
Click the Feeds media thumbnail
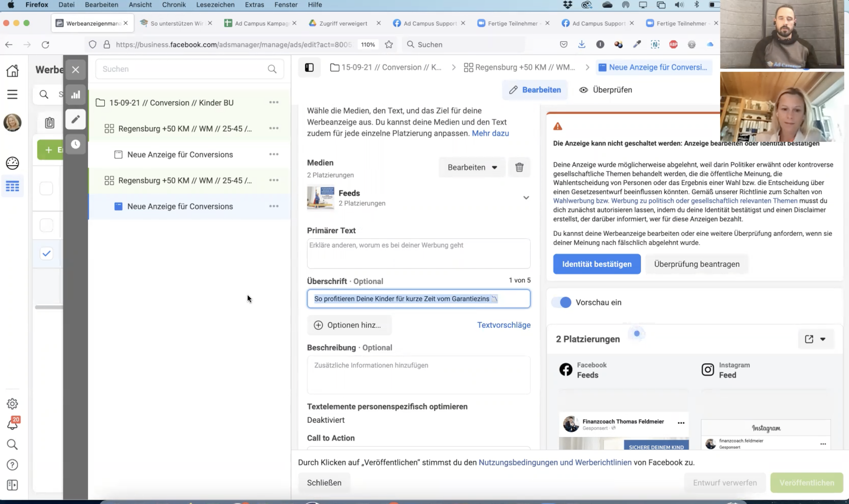321,198
